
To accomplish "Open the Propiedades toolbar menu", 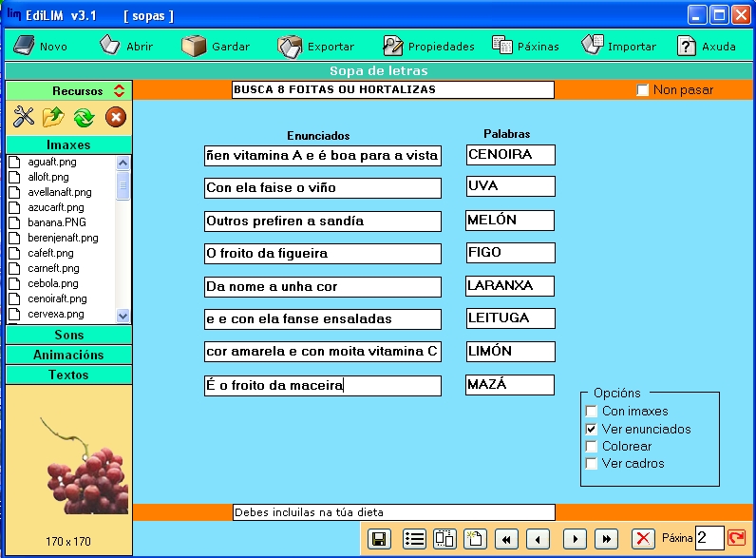I will click(427, 46).
